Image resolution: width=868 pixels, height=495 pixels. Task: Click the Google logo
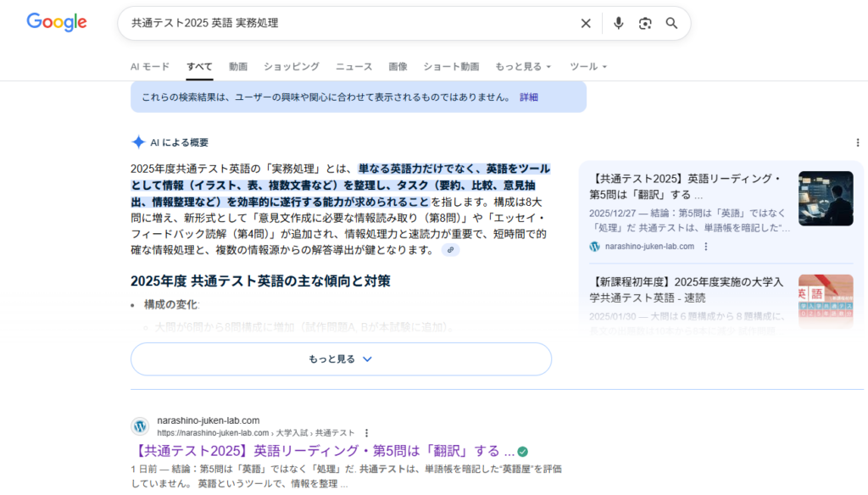57,23
